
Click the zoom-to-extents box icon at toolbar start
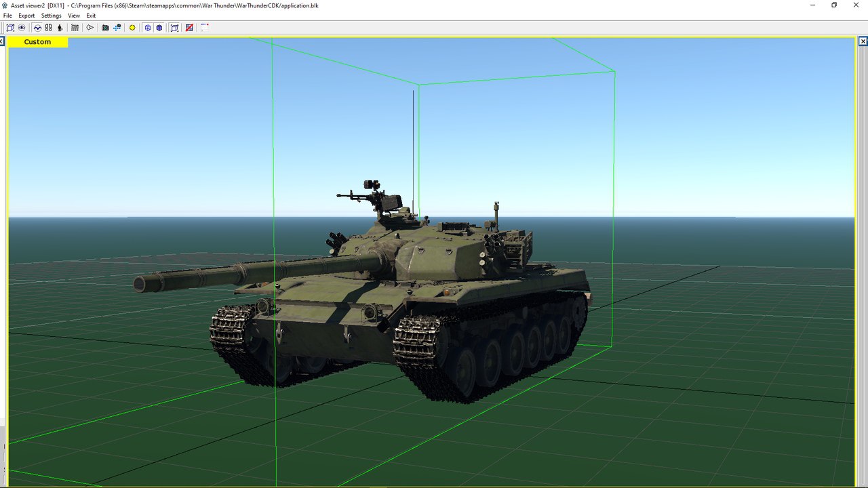tap(10, 28)
